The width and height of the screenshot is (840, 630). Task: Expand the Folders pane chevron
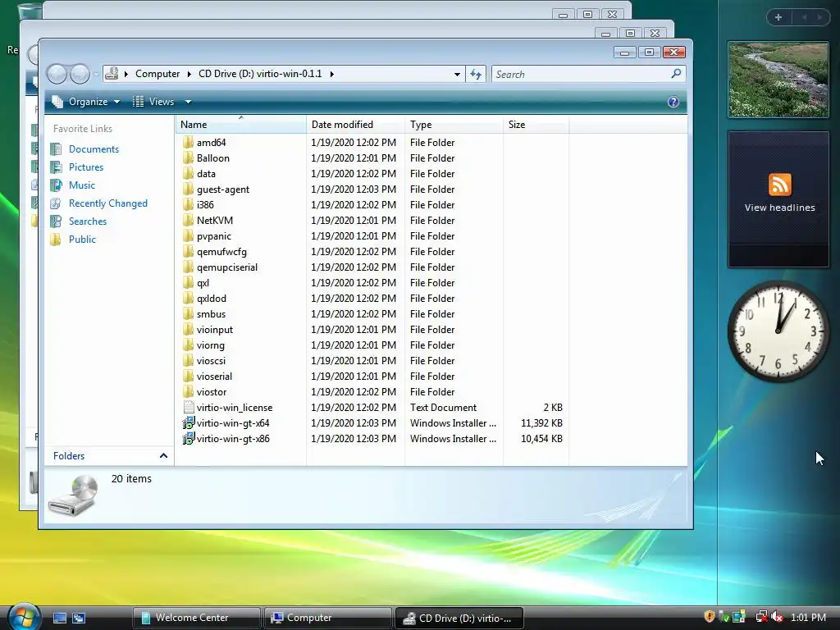(163, 456)
